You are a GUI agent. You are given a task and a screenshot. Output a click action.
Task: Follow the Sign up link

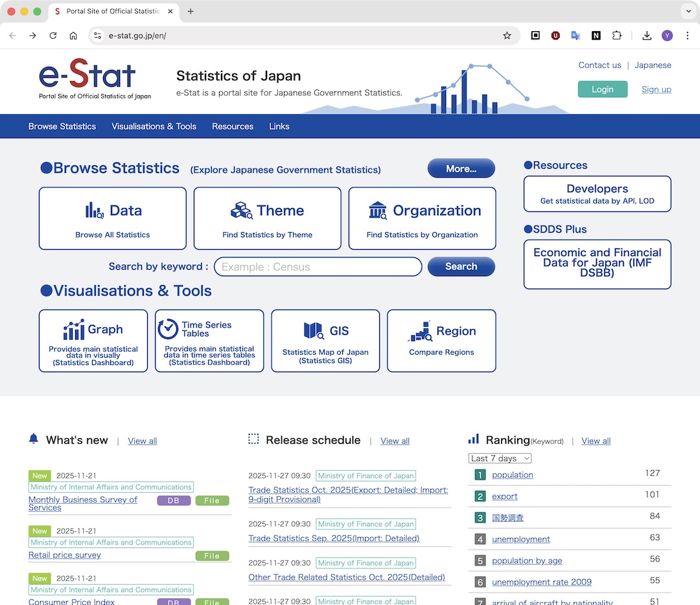point(656,89)
